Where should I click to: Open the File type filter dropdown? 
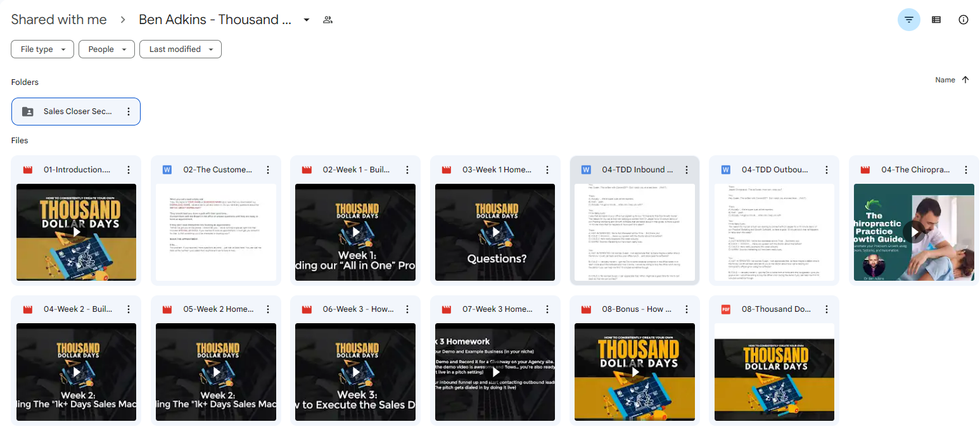tap(42, 49)
